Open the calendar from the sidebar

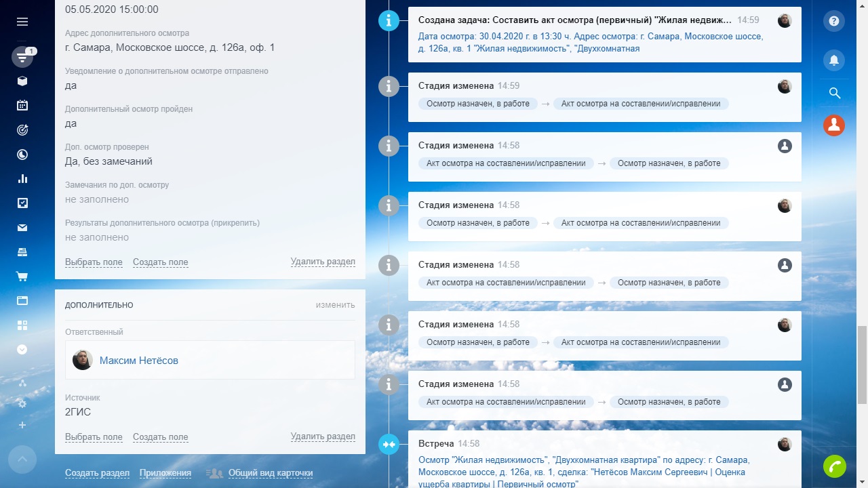tap(22, 105)
